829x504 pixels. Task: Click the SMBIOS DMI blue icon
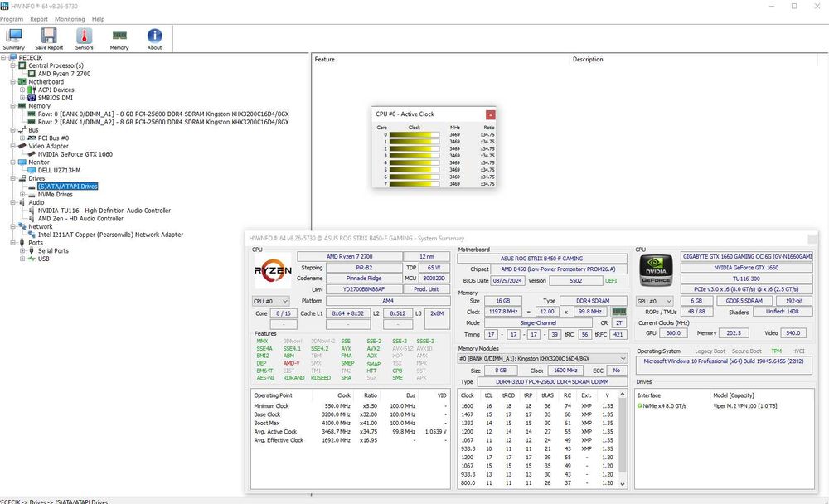coord(32,98)
